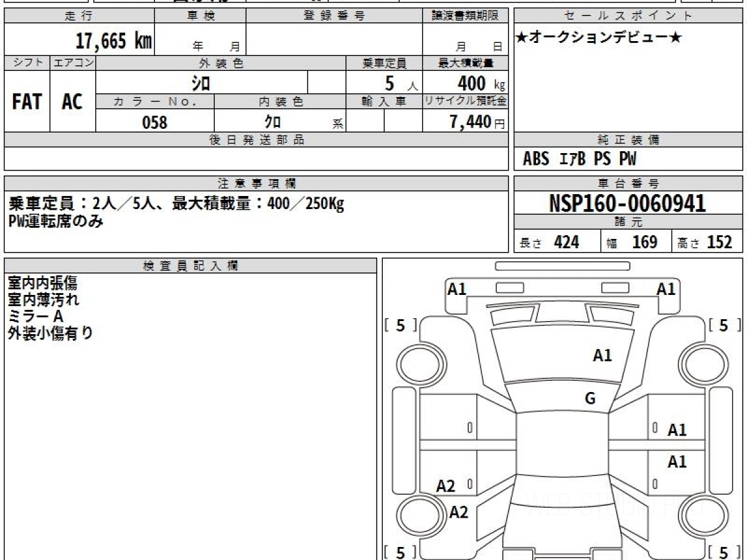Click the 後日発送部品 header
Screen dimensions: 747x560
256,140
